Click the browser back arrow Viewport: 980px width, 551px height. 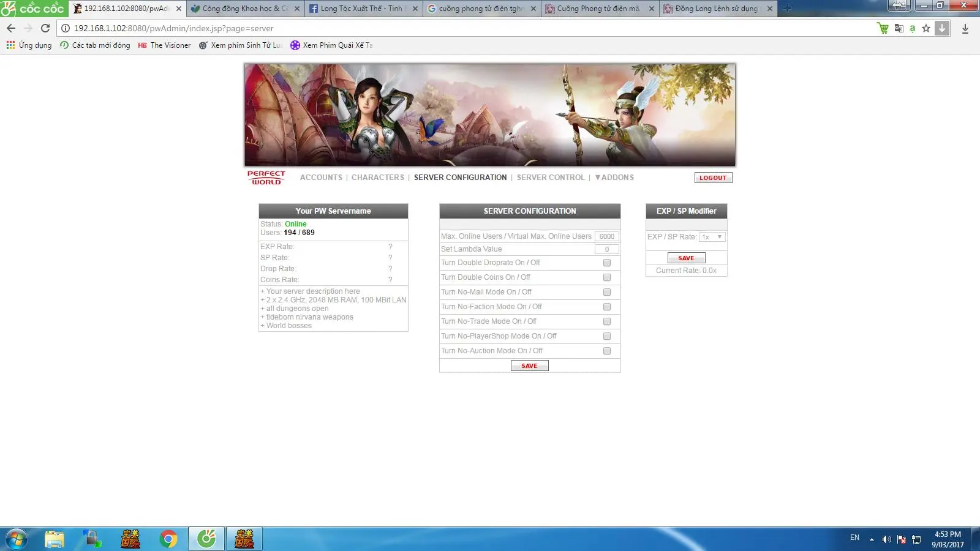(11, 28)
